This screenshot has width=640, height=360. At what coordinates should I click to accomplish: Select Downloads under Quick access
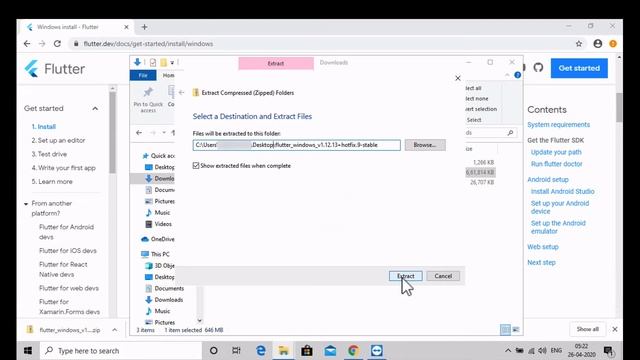160,178
